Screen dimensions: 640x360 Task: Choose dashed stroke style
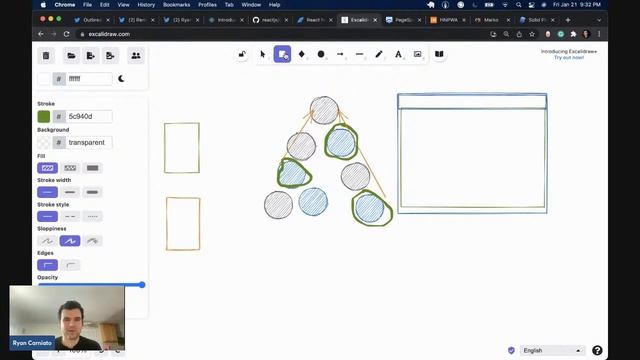(70, 216)
